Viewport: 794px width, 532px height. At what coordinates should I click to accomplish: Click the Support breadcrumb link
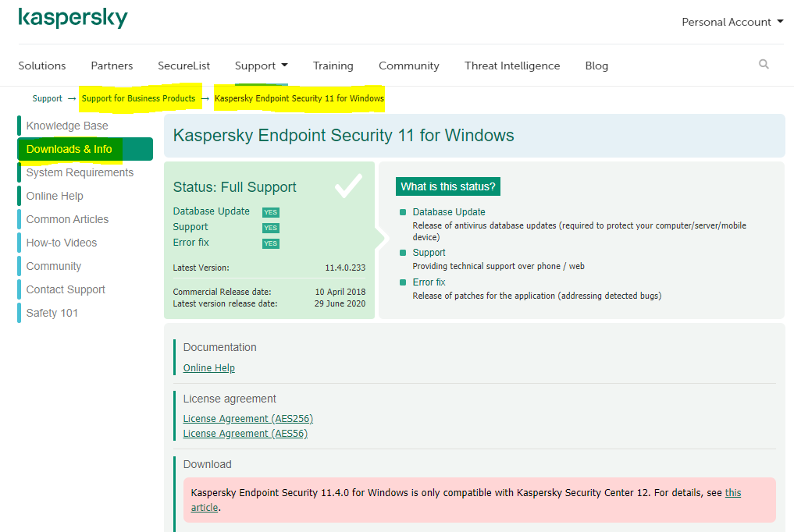click(47, 99)
